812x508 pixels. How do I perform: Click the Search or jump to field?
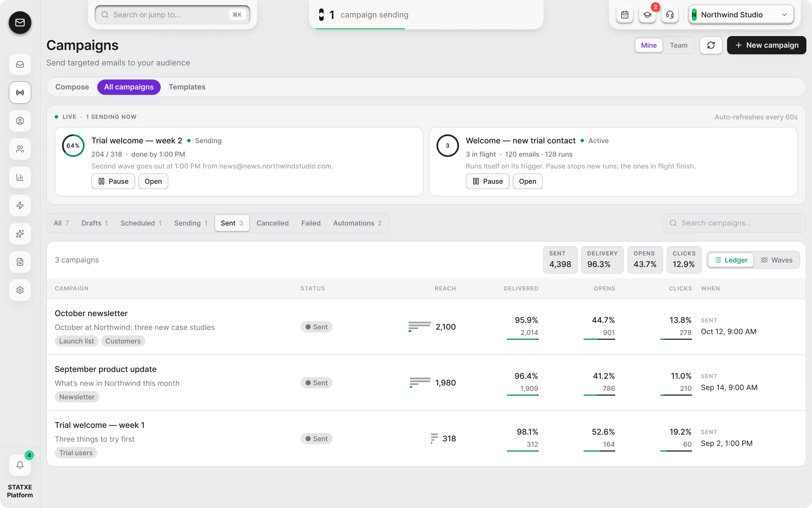pyautogui.click(x=173, y=15)
